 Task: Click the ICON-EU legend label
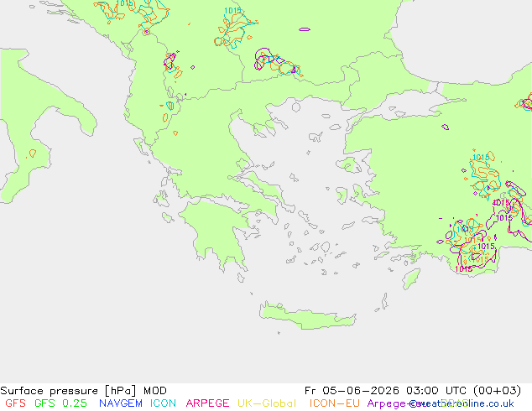[x=334, y=403]
